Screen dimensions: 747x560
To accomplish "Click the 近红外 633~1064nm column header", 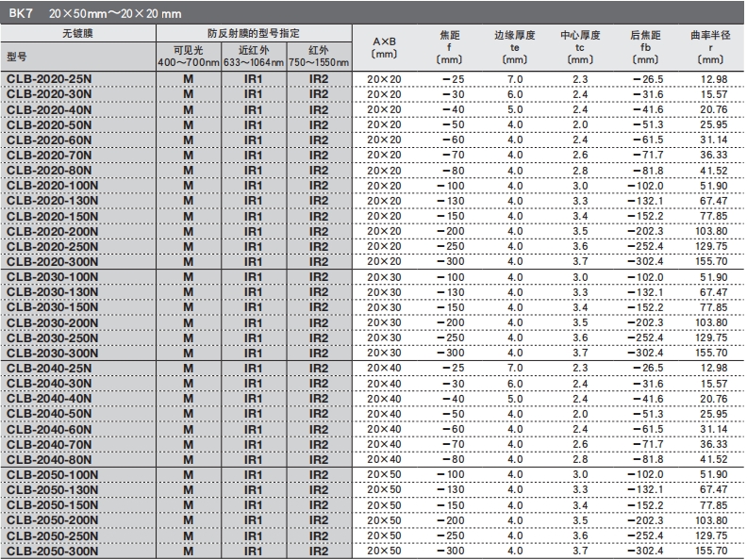I will point(253,56).
